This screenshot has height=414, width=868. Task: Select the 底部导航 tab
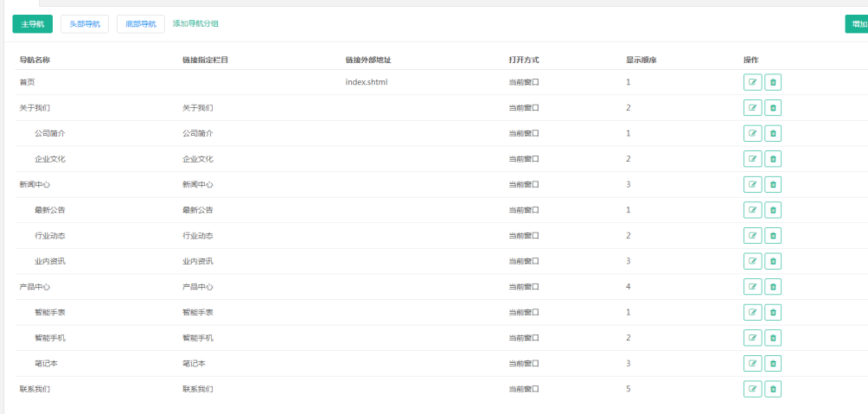(x=140, y=24)
